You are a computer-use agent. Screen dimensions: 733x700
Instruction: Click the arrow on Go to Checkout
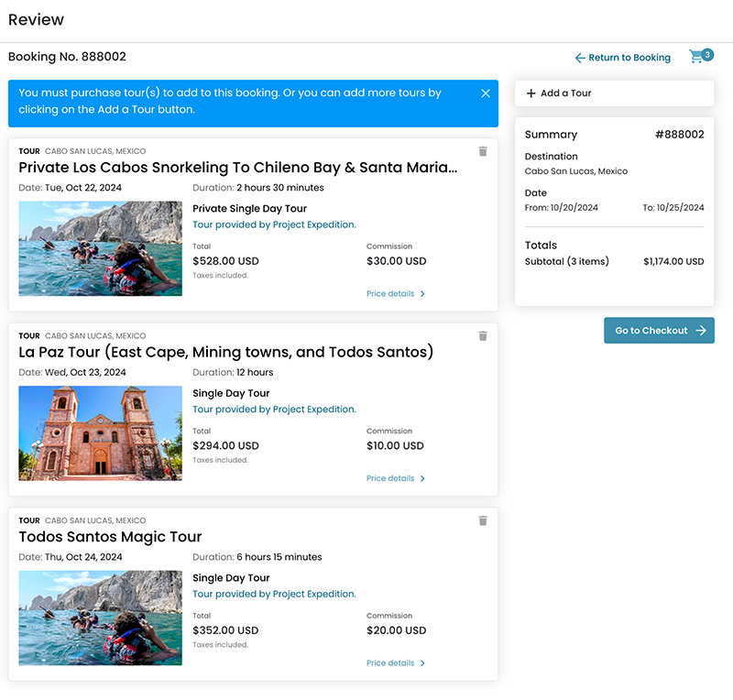[701, 331]
